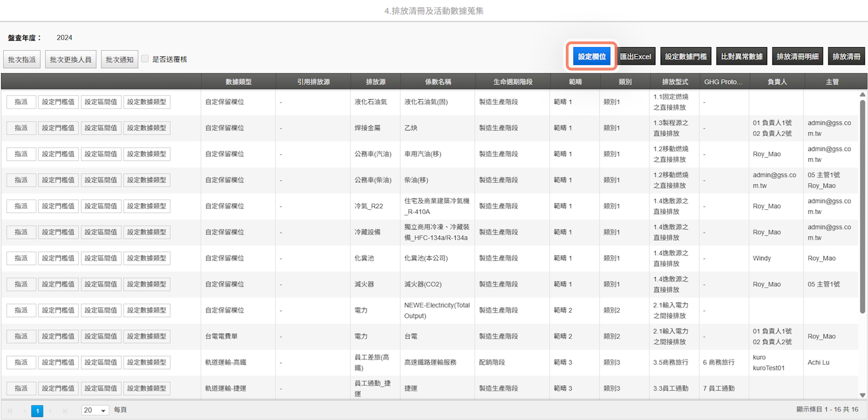This screenshot has width=868, height=420.
Task: Open the rows-per-page dropdown showing 20
Action: coord(95,410)
